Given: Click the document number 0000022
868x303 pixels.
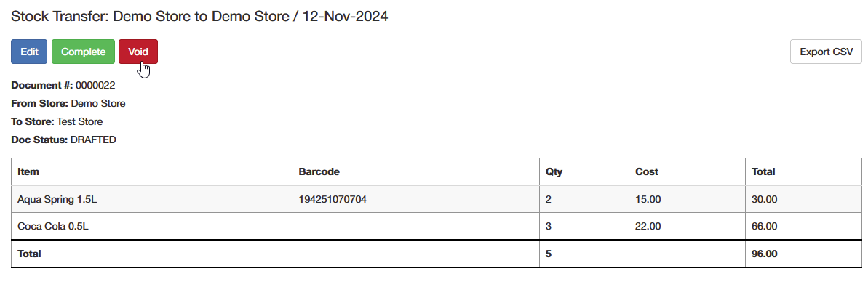Looking at the screenshot, I should click(95, 85).
